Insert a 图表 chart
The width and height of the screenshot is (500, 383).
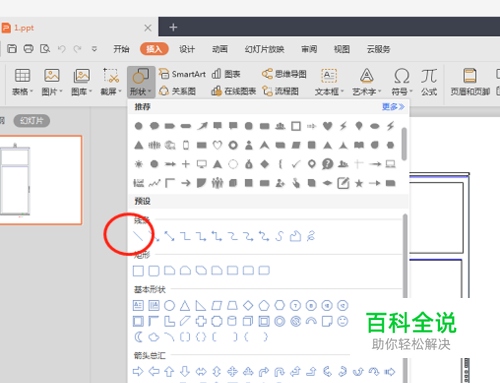[226, 74]
